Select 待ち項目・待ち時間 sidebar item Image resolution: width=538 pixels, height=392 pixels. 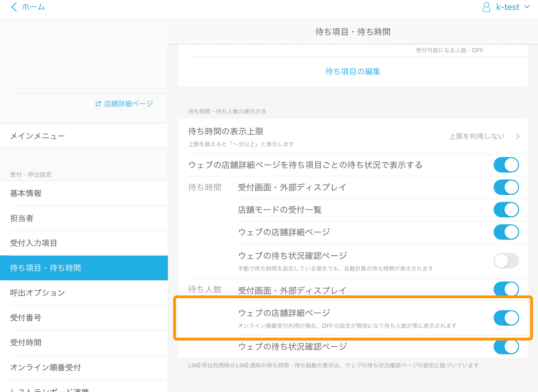coord(84,268)
